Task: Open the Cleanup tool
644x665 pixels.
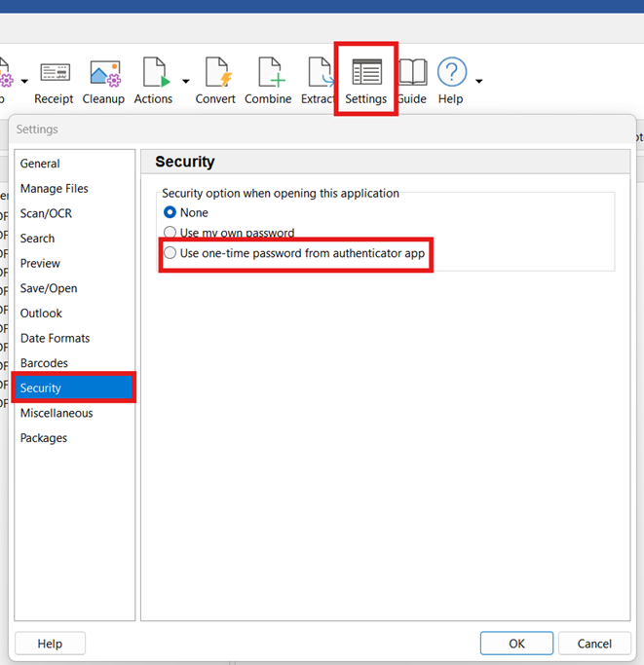Action: tap(103, 75)
